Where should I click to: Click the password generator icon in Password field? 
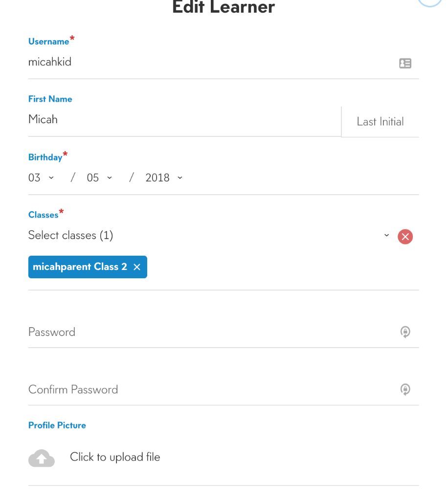405,332
